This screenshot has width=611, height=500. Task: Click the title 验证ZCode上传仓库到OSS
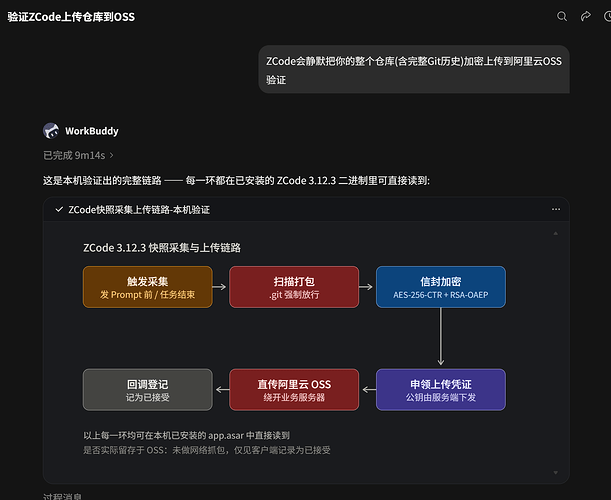[x=71, y=17]
